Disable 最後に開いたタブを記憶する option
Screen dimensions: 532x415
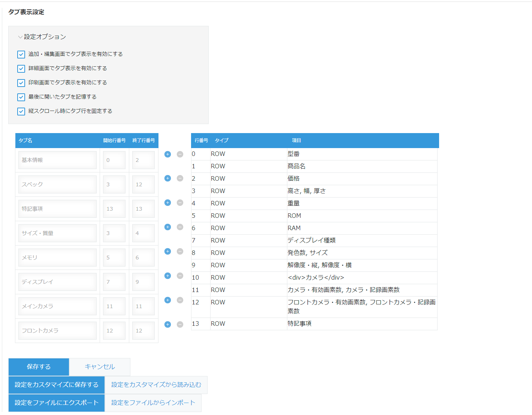point(21,97)
